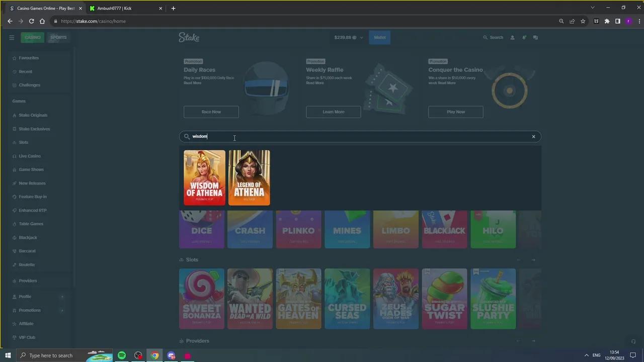Switch to the Sports tab

pos(58,37)
